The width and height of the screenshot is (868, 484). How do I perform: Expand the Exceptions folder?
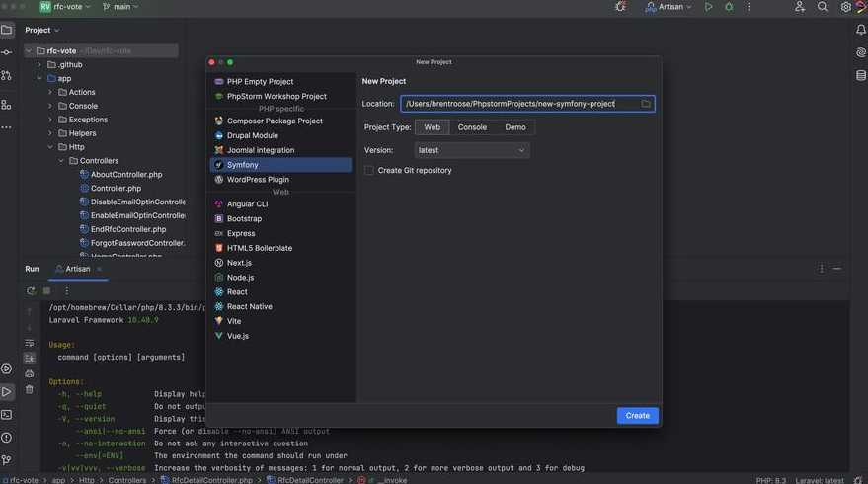(x=50, y=120)
